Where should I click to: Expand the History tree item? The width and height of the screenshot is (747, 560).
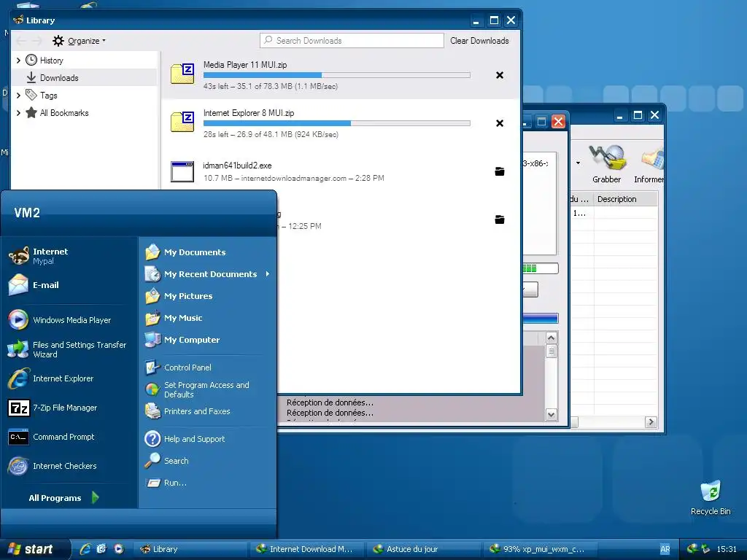pyautogui.click(x=18, y=60)
